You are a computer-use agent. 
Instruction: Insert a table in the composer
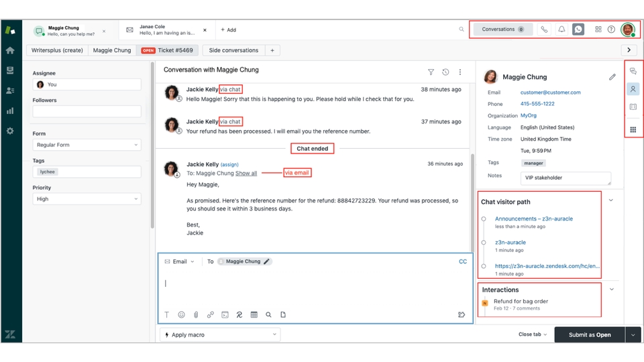pyautogui.click(x=254, y=315)
